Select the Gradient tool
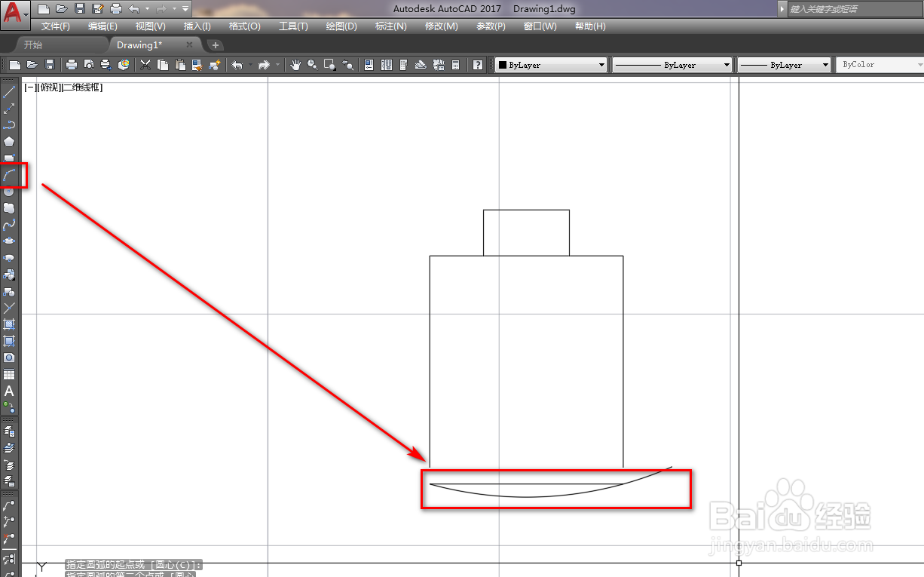924x577 pixels. click(x=9, y=341)
